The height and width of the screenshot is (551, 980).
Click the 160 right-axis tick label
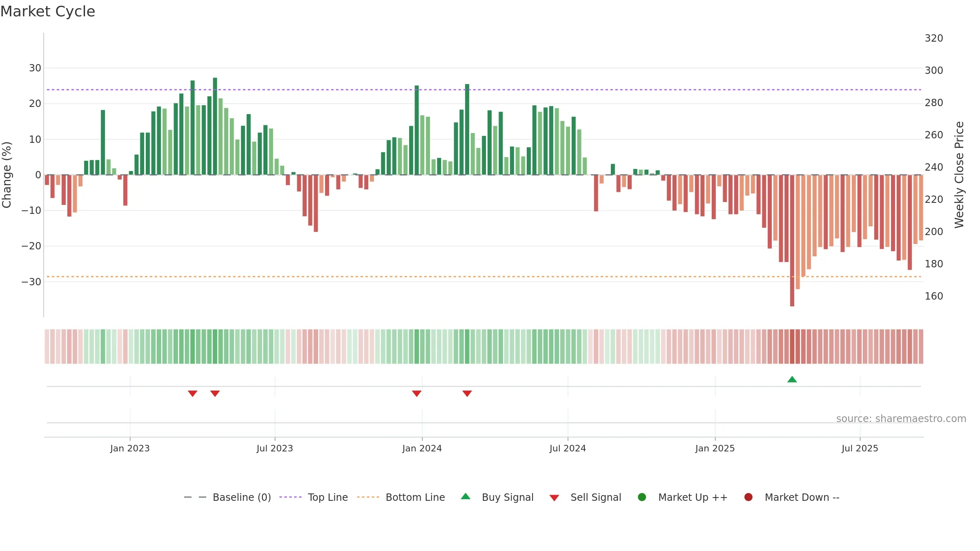pyautogui.click(x=934, y=296)
